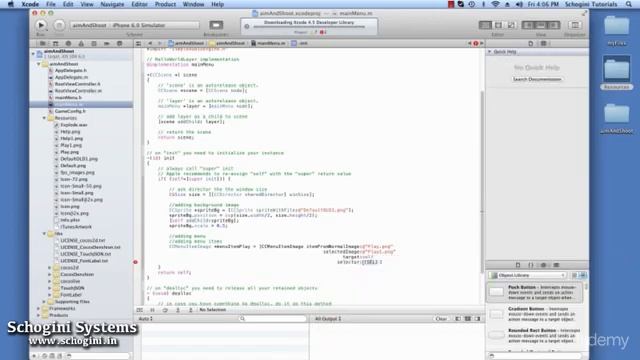Show the File inspector tab icon

531,43
